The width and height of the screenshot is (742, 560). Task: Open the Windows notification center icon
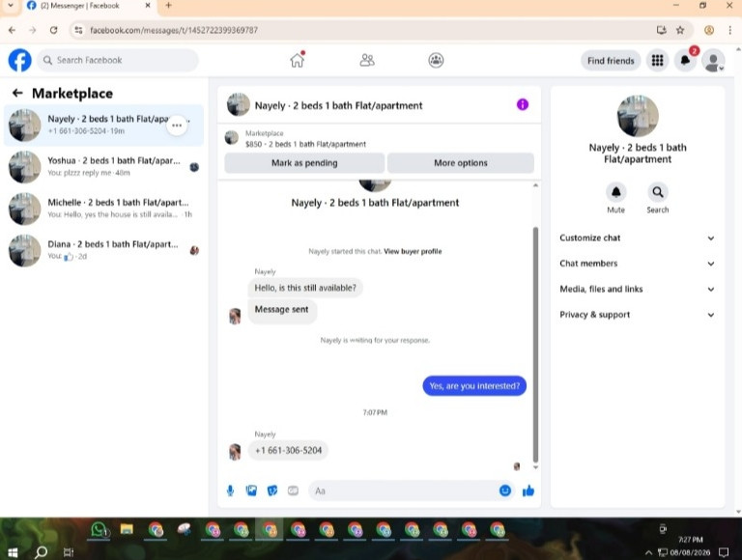[x=724, y=552]
